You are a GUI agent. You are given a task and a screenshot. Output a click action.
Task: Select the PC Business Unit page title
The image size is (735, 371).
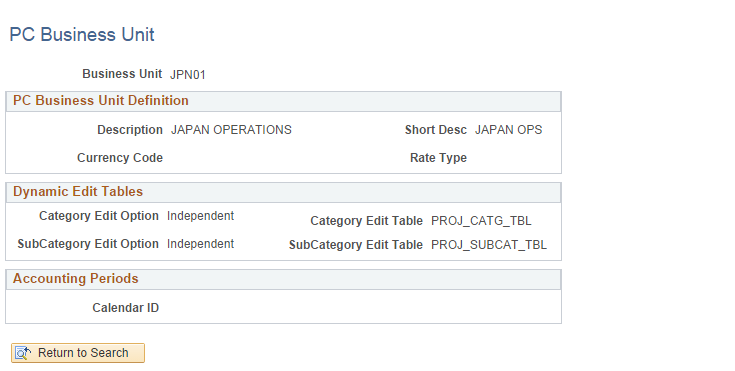pos(82,35)
